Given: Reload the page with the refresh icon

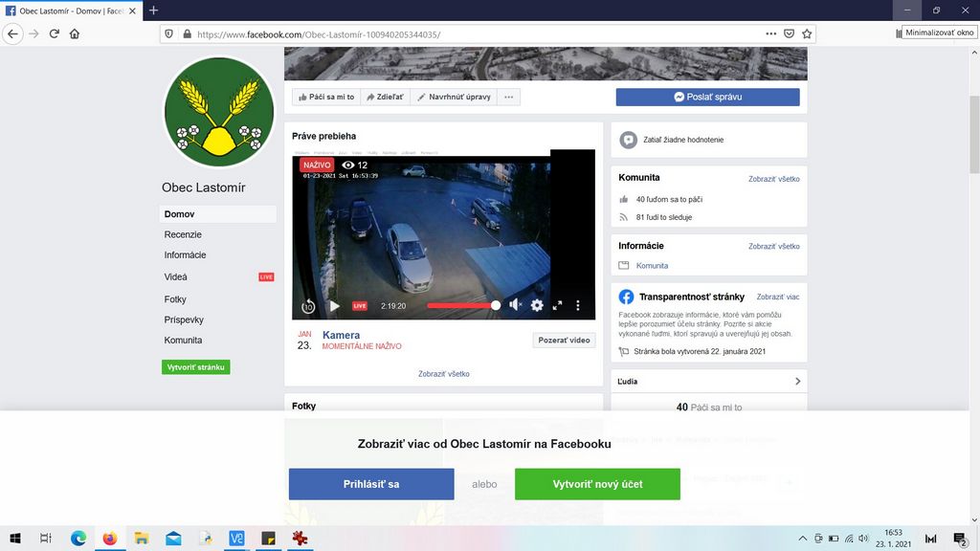Looking at the screenshot, I should (55, 33).
